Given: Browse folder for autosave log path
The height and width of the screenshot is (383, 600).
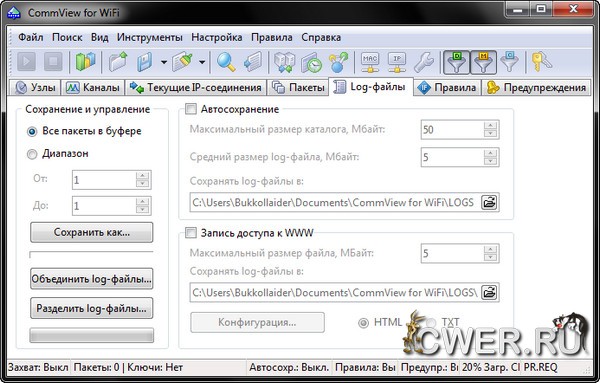Looking at the screenshot, I should 489,202.
